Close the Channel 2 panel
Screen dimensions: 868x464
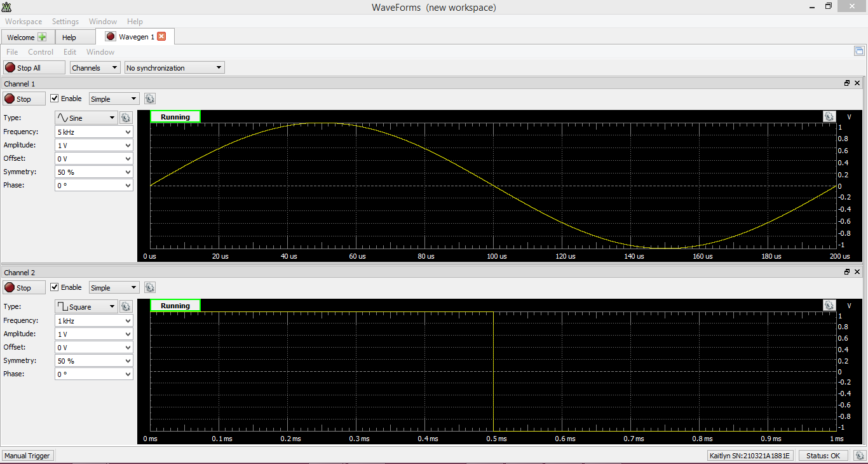point(857,272)
